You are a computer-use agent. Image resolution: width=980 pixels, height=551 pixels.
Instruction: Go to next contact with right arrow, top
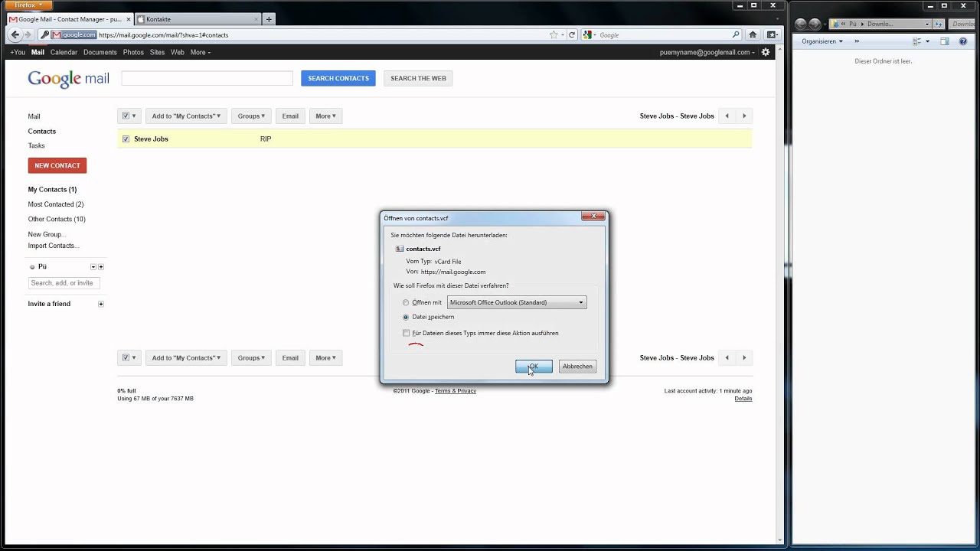[744, 116]
